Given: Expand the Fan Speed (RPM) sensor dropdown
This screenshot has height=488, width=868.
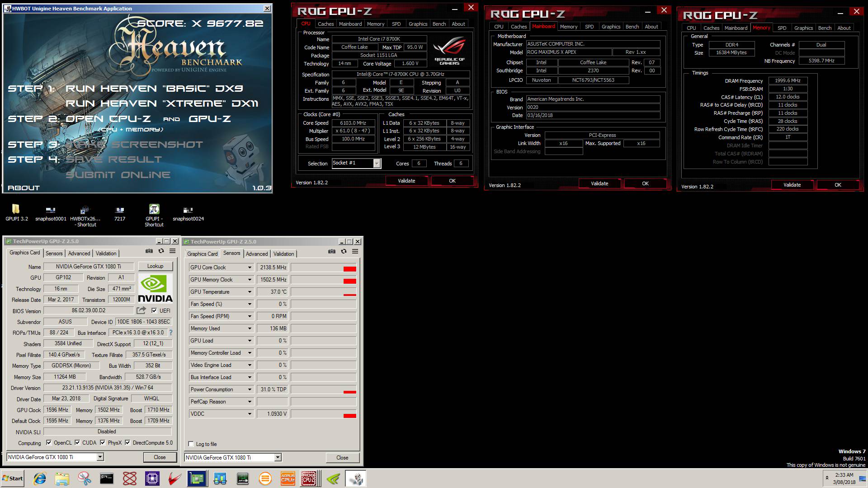Looking at the screenshot, I should (249, 316).
